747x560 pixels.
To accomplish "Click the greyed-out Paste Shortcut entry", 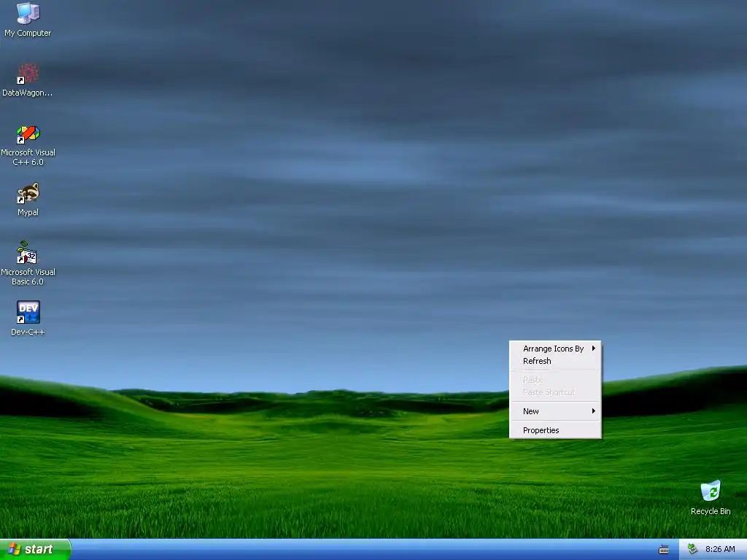I will coord(555,392).
